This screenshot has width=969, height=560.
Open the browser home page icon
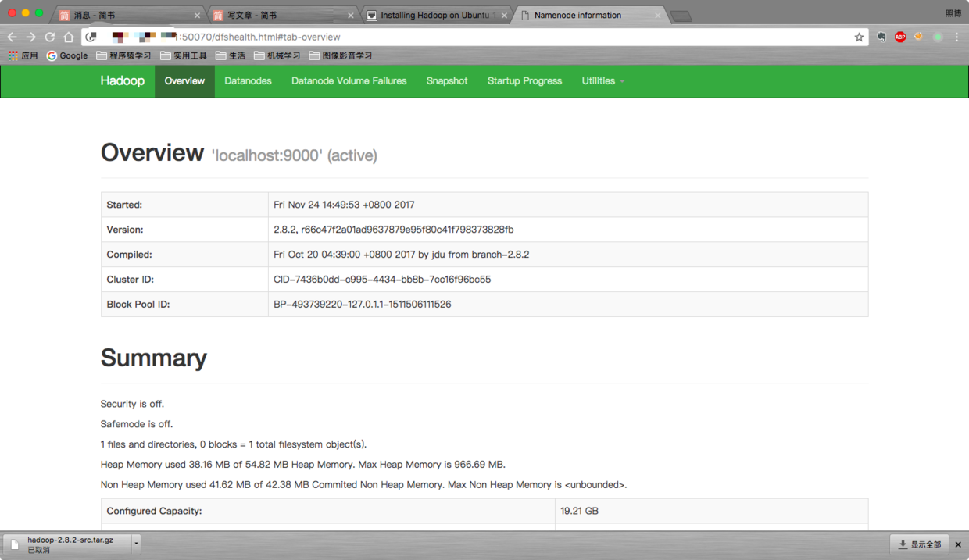coord(69,37)
